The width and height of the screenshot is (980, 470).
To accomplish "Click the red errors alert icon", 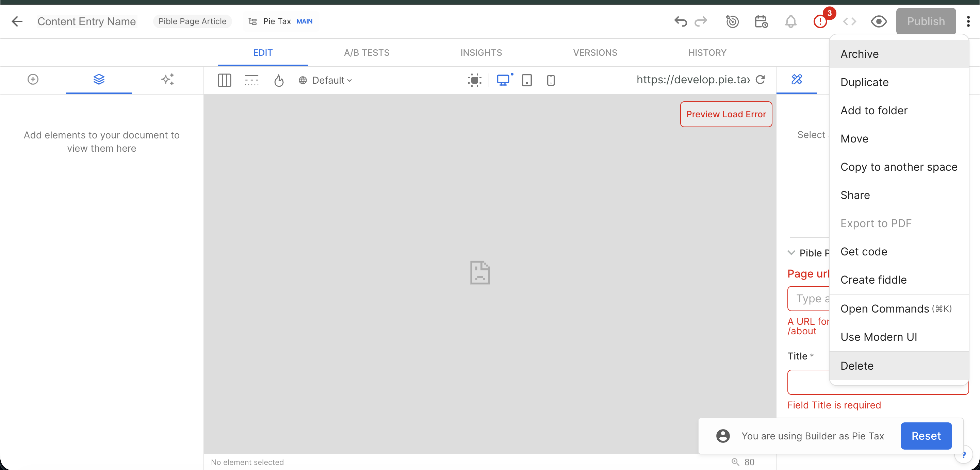I will pos(820,21).
